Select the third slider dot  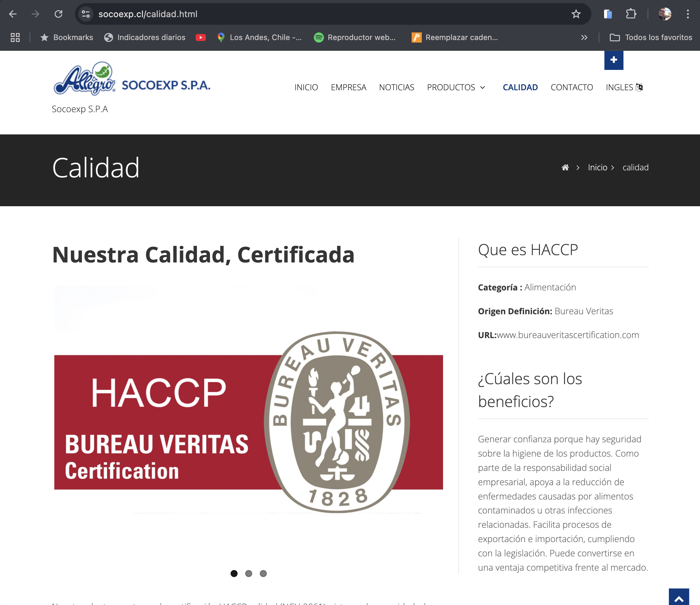pyautogui.click(x=263, y=573)
